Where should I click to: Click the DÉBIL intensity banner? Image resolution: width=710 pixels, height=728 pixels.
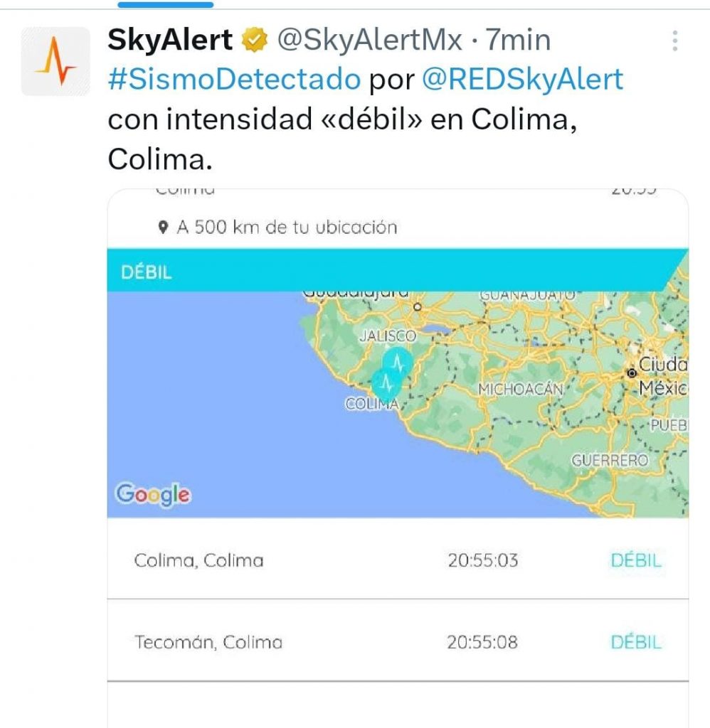coord(384,272)
